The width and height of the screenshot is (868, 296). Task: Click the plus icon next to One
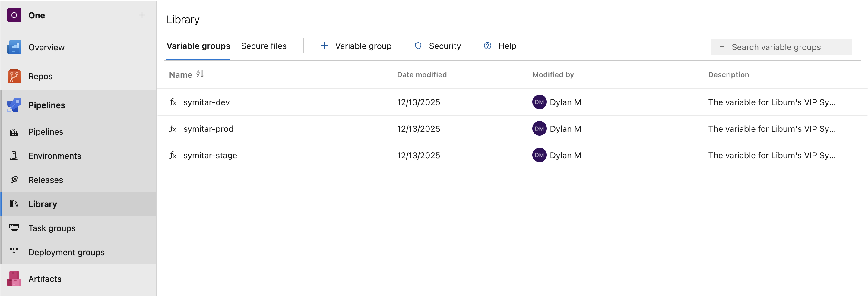click(x=142, y=15)
